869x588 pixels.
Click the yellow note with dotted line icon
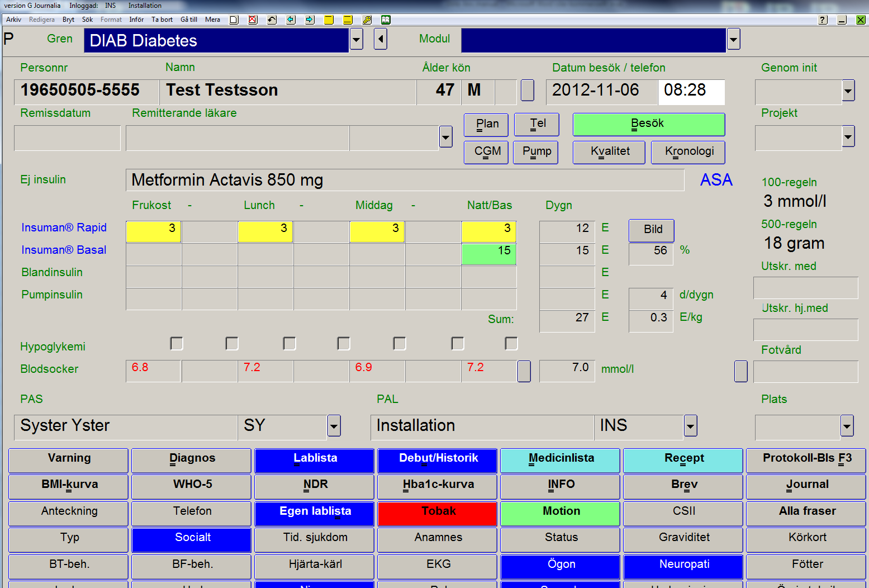(348, 20)
